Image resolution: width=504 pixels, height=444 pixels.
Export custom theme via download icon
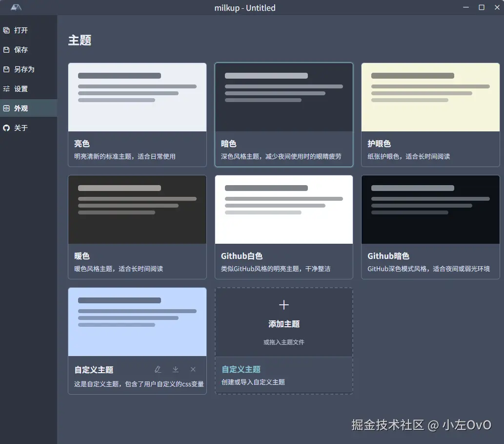[176, 369]
